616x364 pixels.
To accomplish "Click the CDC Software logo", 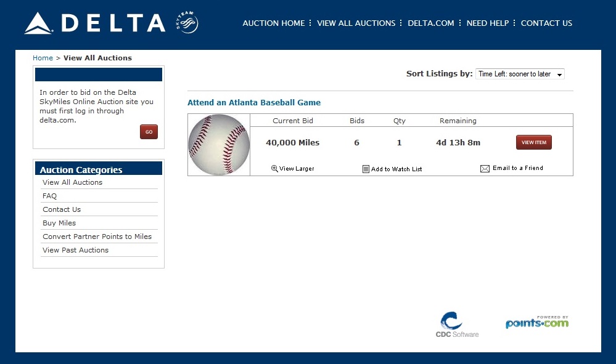I will tap(456, 325).
